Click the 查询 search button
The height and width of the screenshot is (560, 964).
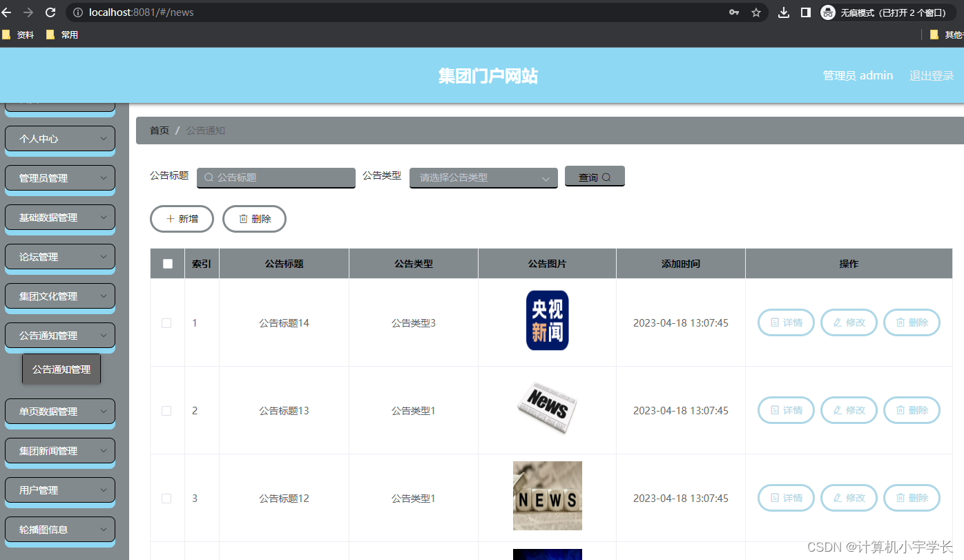coord(595,176)
